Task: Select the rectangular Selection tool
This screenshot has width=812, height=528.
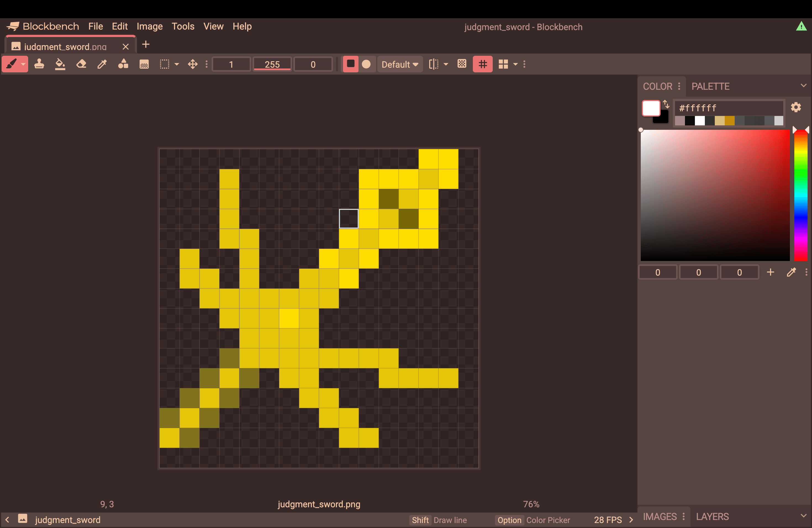Action: tap(165, 64)
